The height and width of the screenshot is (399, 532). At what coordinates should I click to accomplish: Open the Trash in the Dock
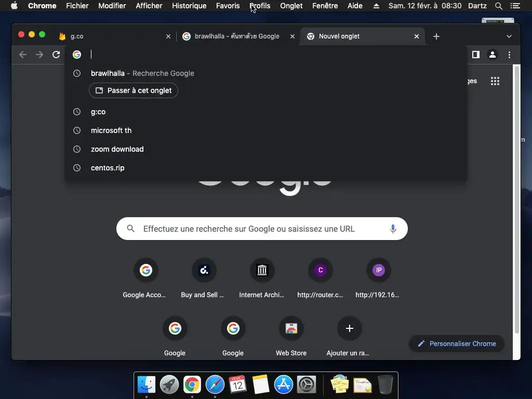[385, 385]
